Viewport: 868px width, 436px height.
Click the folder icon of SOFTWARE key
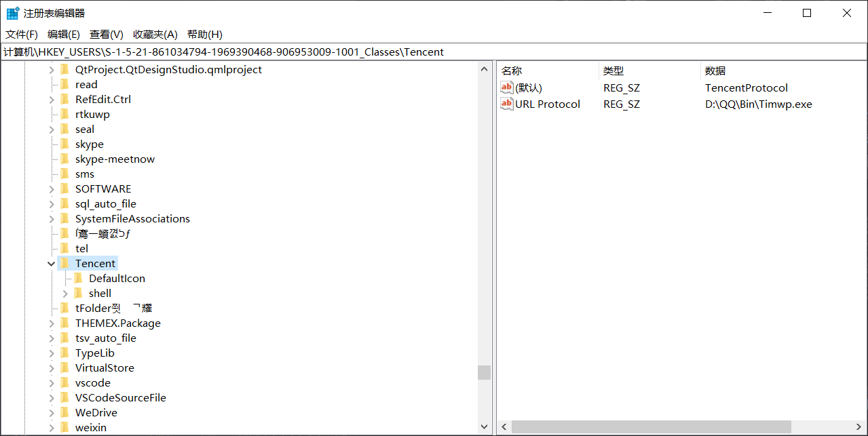(64, 189)
